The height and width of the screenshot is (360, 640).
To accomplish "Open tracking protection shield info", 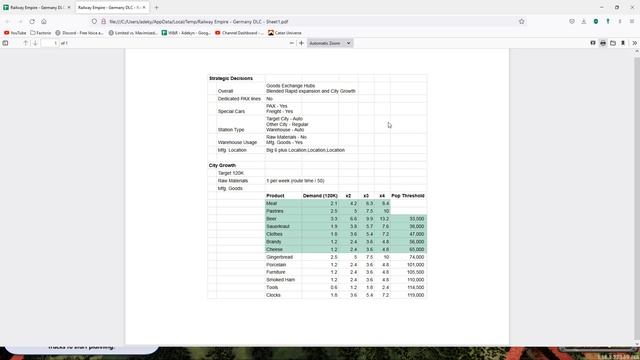I will point(94,22).
